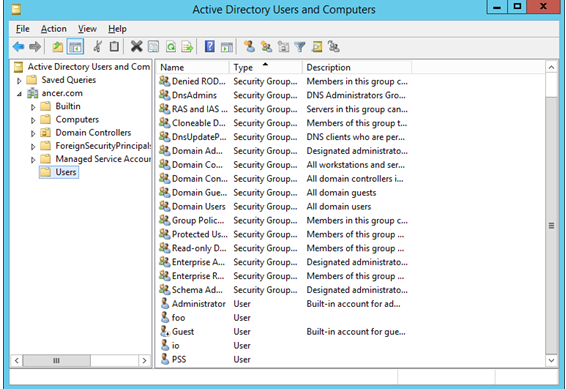Expand the Builtin container
The width and height of the screenshot is (566, 389).
[33, 107]
